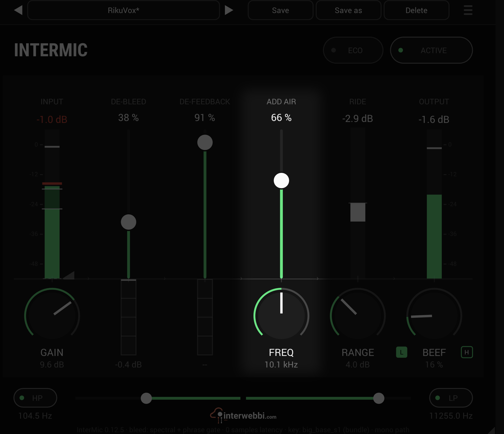Click the ADD AIR slider handle

[281, 181]
